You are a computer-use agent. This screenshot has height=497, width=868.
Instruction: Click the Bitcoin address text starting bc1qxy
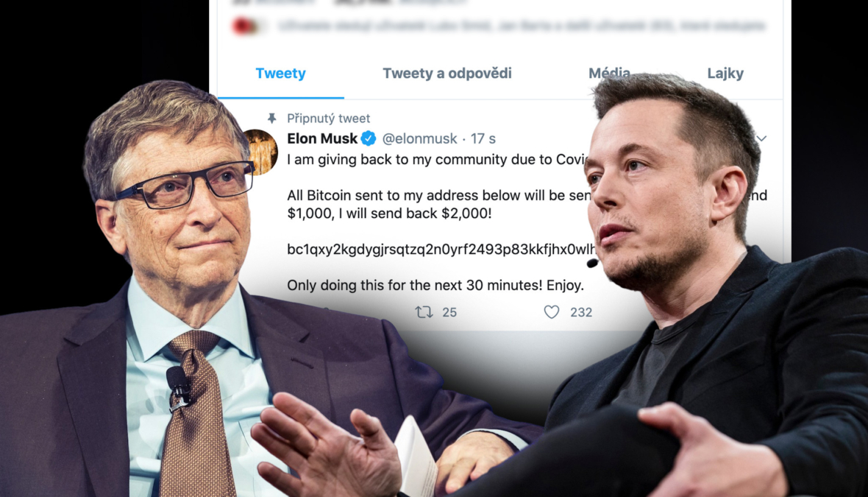441,250
